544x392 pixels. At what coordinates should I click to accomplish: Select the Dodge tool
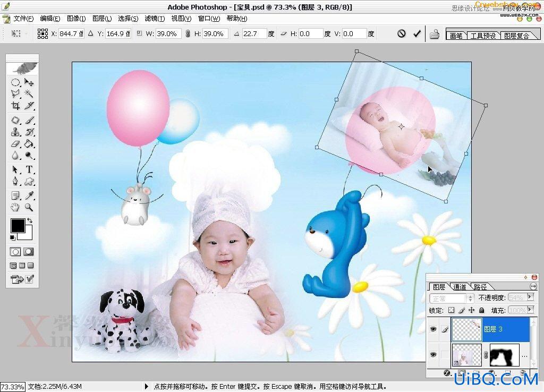29,156
